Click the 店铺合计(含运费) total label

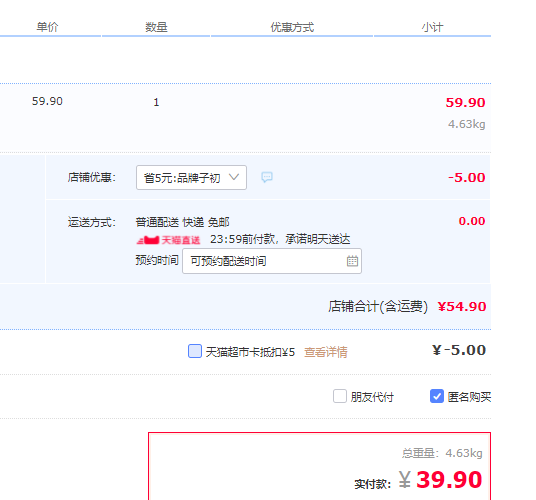378,306
